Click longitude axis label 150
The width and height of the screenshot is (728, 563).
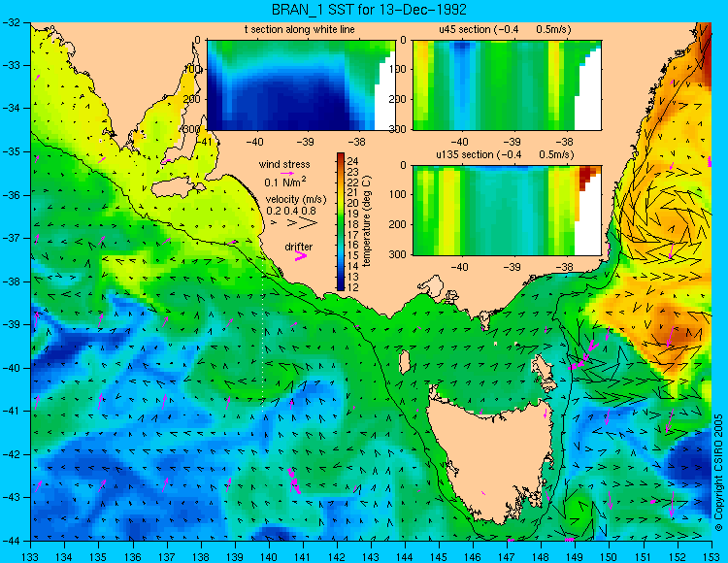(x=610, y=557)
